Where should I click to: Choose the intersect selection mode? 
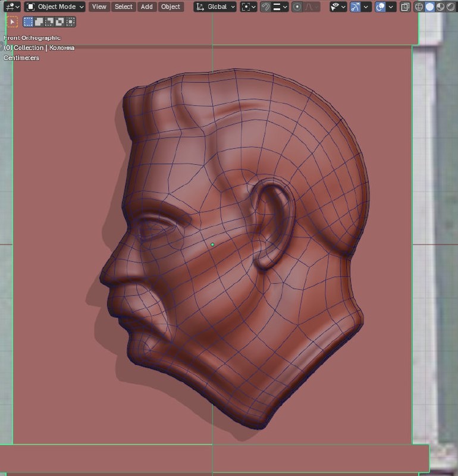tap(70, 22)
